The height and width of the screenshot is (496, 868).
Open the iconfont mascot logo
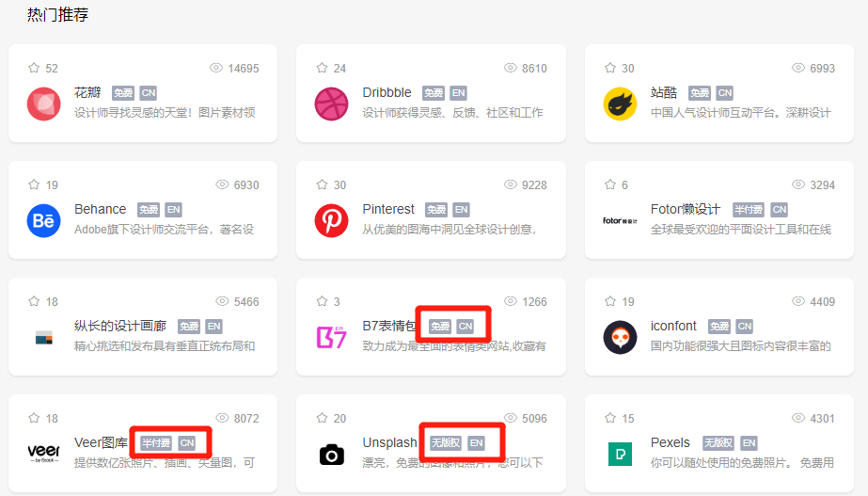tap(620, 338)
